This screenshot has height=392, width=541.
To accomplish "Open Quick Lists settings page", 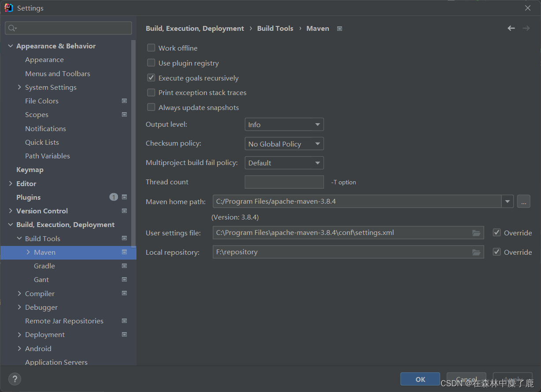I will 42,142.
